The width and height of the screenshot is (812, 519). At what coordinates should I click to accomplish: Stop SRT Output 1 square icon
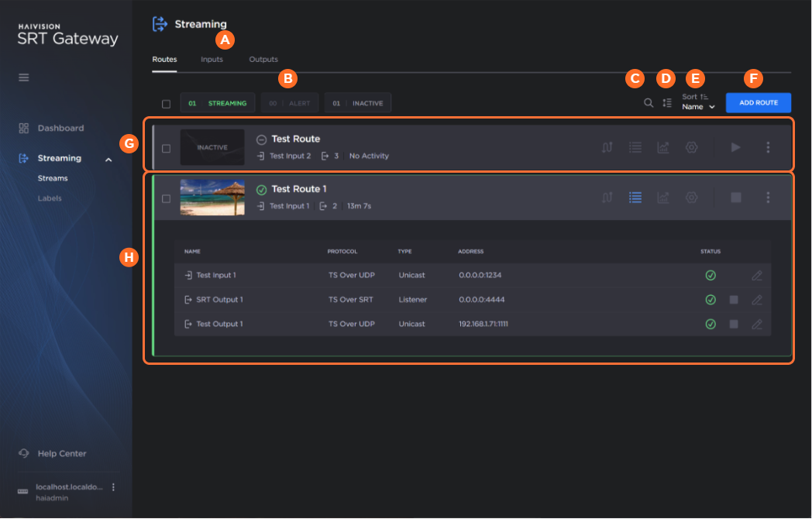coord(734,300)
